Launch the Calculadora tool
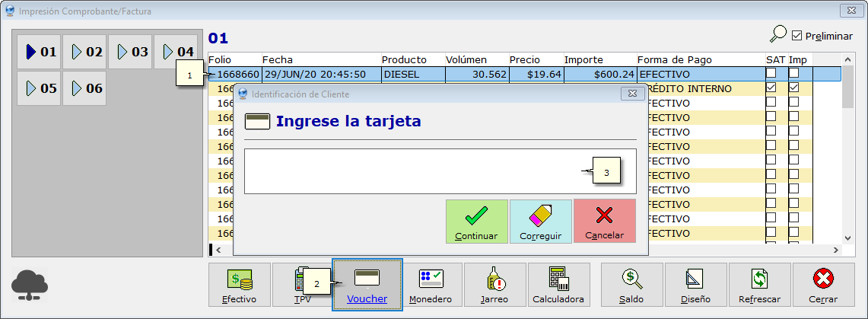This screenshot has height=319, width=868. [558, 286]
